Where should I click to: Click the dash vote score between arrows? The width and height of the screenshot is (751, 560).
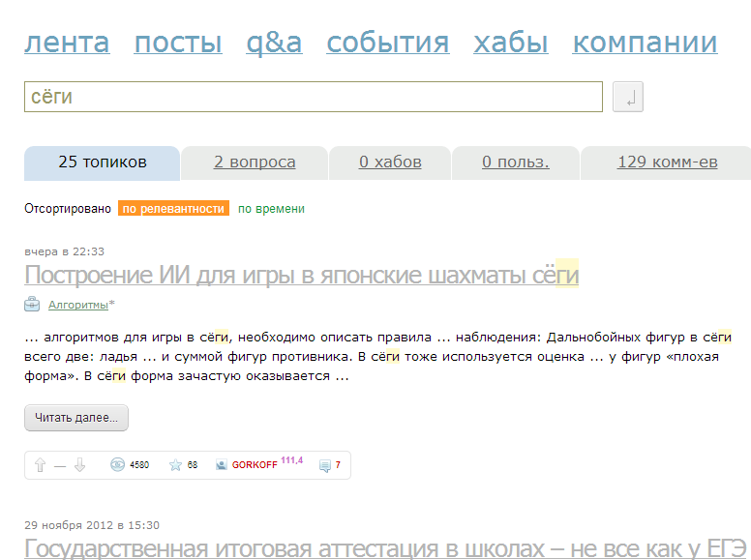point(60,466)
